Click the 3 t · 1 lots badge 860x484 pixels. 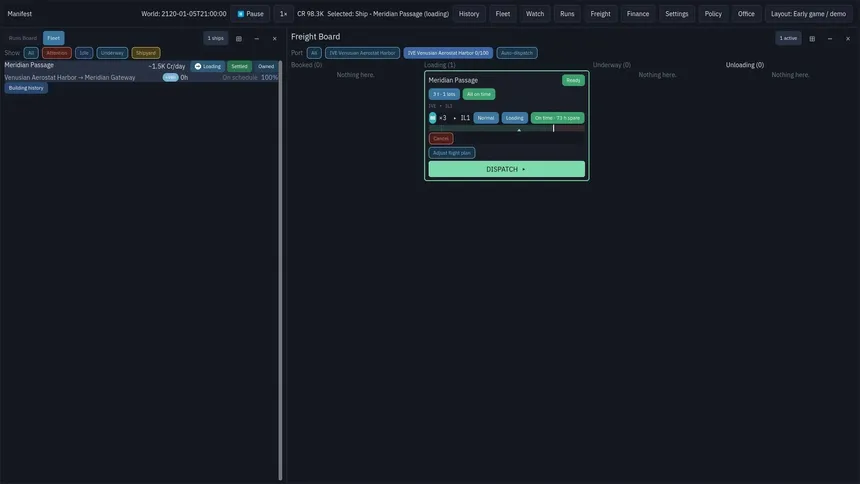point(444,94)
